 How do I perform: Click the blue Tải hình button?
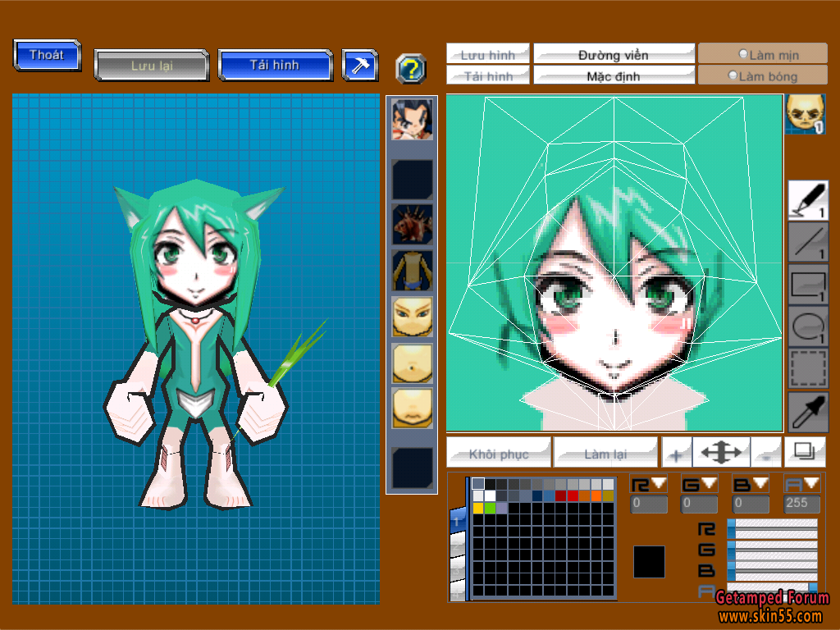275,65
